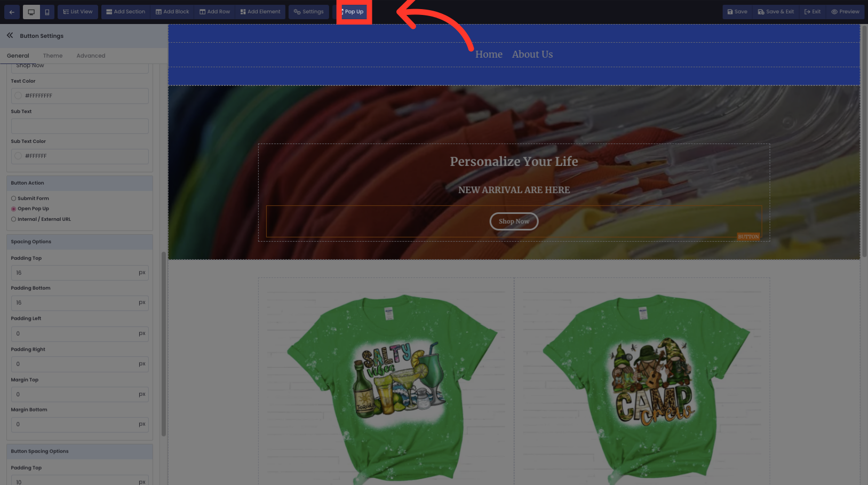Click Add Row in toolbar

(215, 12)
